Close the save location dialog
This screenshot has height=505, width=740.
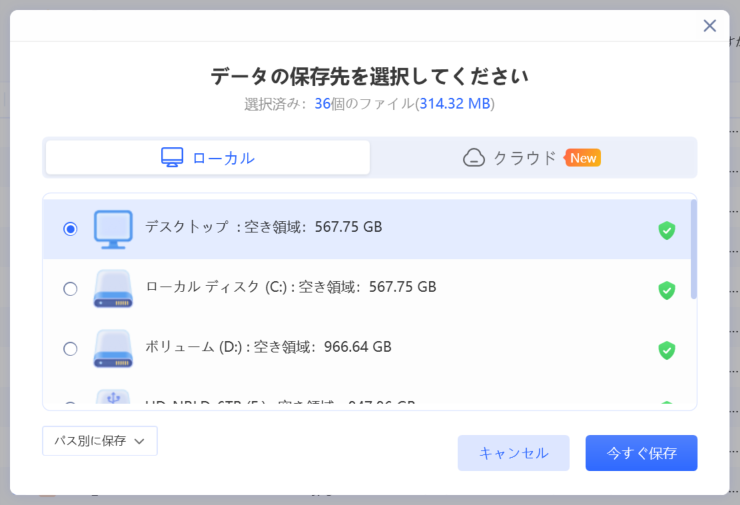click(x=710, y=26)
